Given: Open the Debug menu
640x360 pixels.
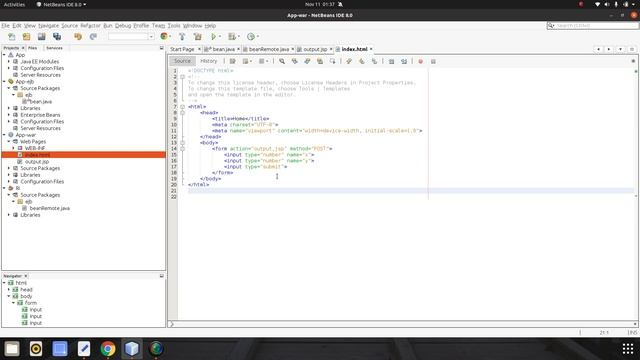Looking at the screenshot, I should [x=123, y=25].
